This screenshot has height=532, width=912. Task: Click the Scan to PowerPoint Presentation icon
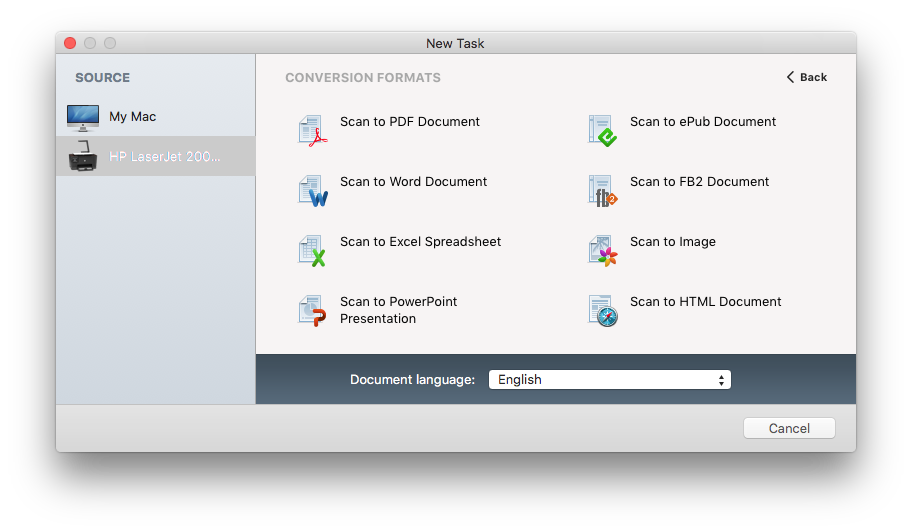click(313, 311)
